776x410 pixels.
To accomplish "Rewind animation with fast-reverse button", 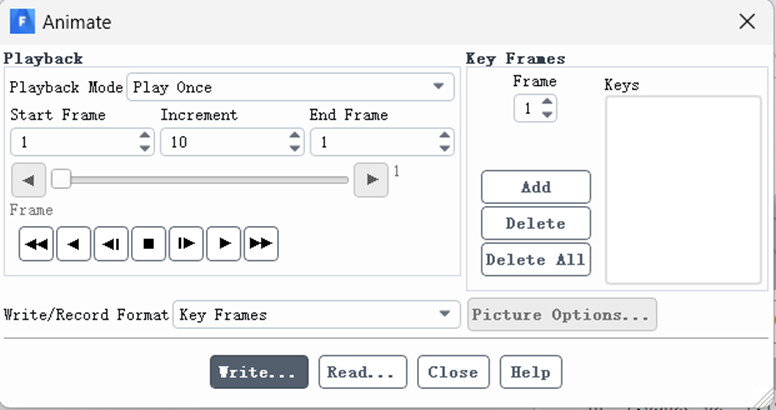I will click(x=36, y=244).
